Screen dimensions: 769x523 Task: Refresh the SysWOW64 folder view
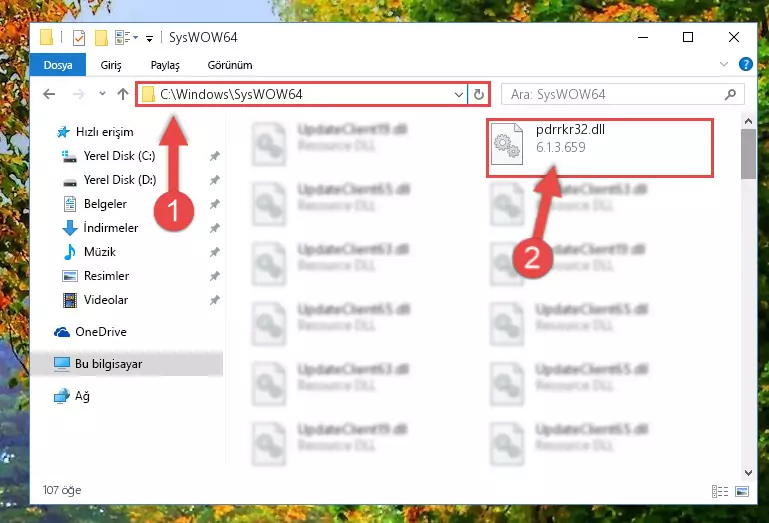(479, 94)
